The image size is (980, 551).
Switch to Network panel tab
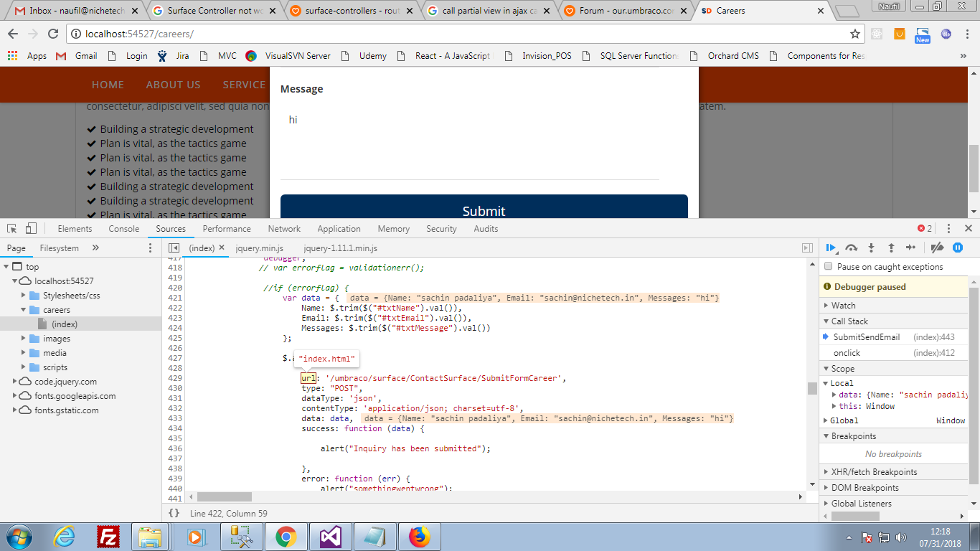(x=284, y=228)
